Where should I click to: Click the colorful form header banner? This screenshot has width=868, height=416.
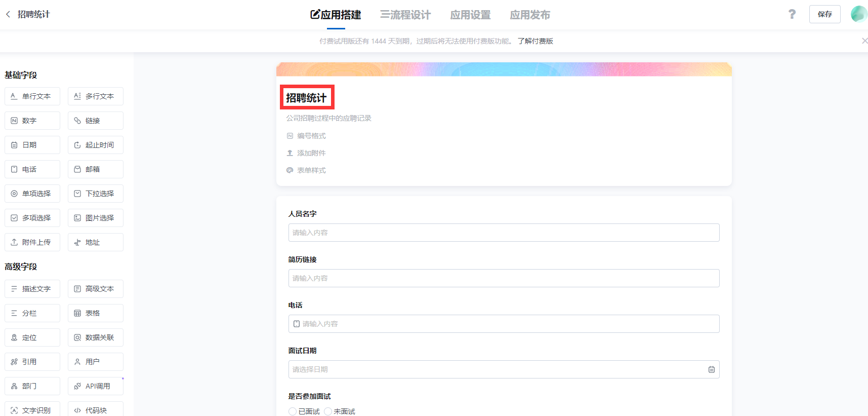click(x=504, y=69)
